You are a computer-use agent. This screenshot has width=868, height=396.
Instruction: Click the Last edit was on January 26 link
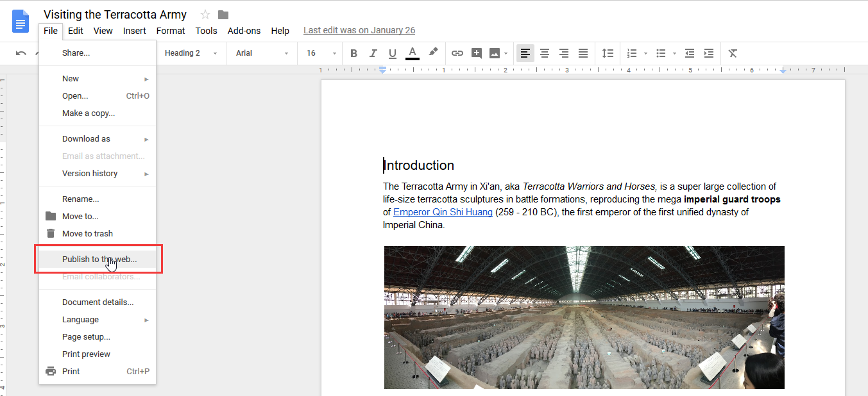point(359,30)
